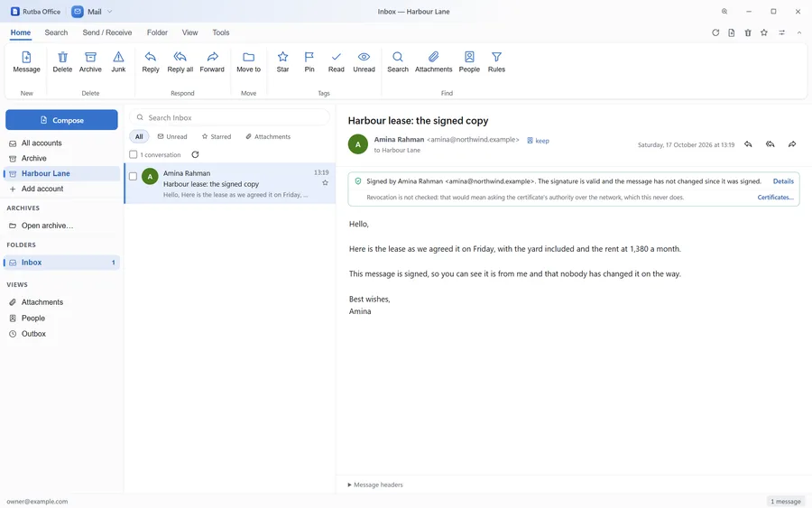Screen dimensions: 812x508
Task: Select the Harbour Lane account
Action: [61, 173]
